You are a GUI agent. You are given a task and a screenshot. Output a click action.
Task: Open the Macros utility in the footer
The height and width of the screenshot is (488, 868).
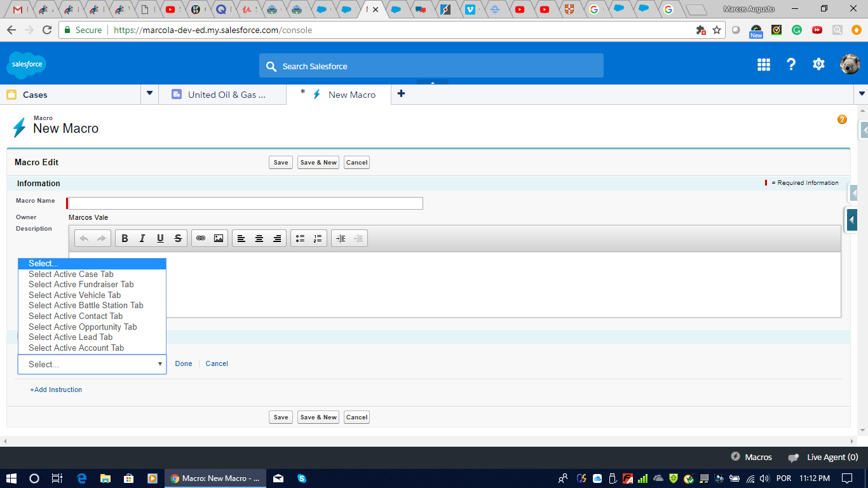(752, 457)
